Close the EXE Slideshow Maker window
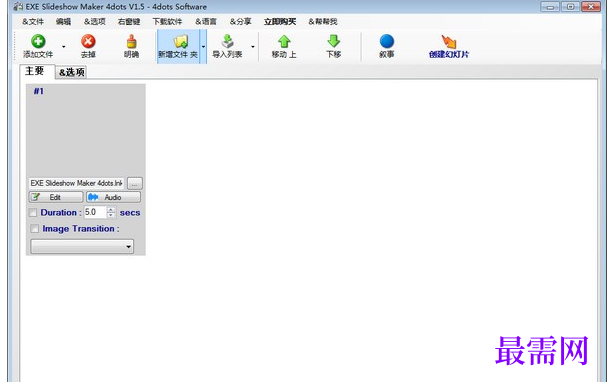This screenshot has width=607, height=382. [591, 7]
